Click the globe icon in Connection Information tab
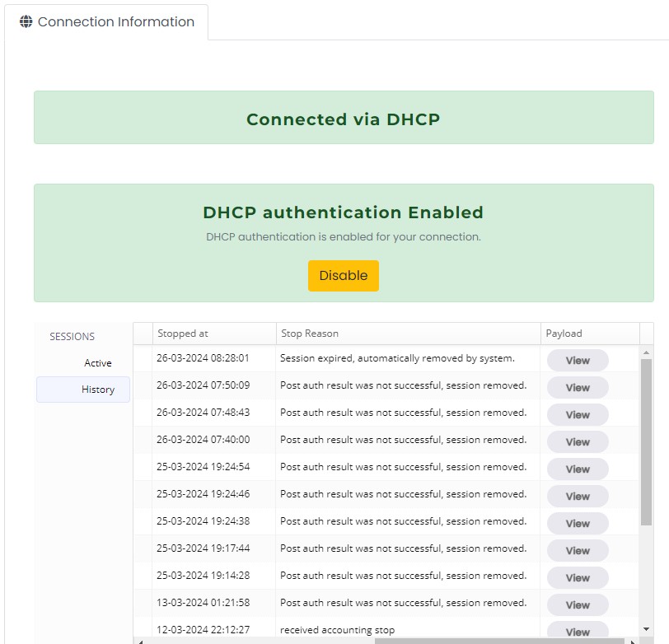 [26, 22]
